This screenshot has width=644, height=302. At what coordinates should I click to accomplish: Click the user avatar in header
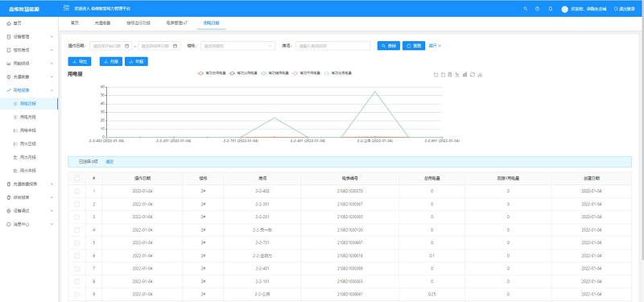(x=565, y=9)
